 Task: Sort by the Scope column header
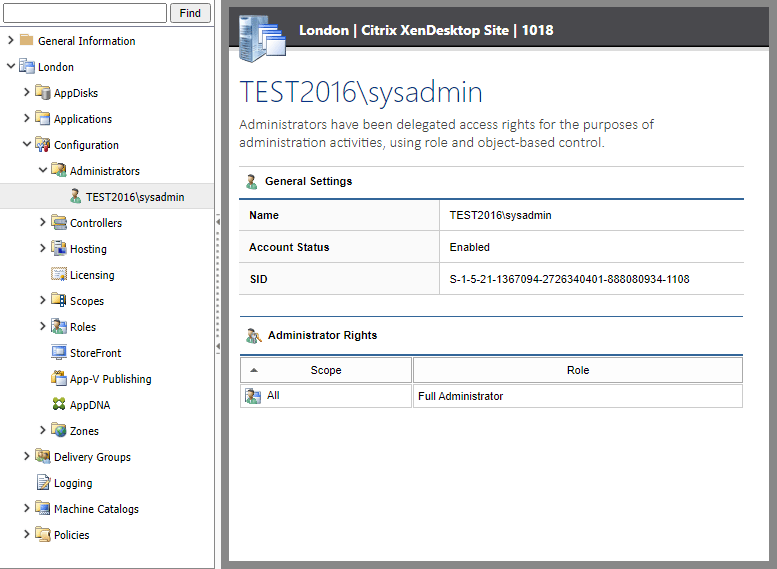click(326, 370)
